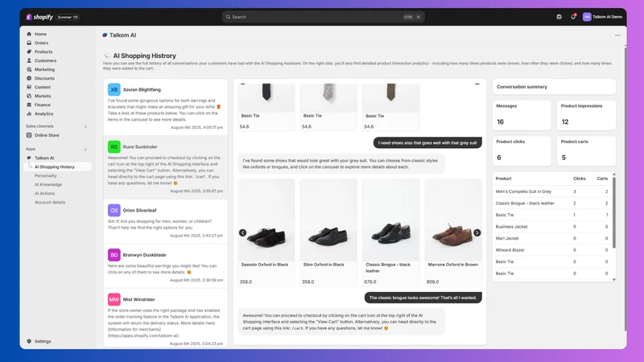Expand the Apps section chevron
This screenshot has width=644, height=362.
[85, 150]
